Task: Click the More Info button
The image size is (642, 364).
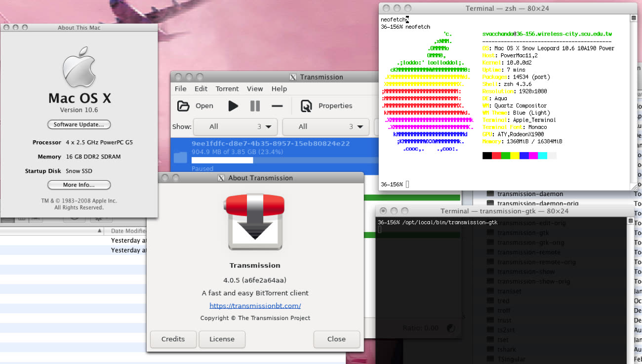Action: [x=79, y=185]
